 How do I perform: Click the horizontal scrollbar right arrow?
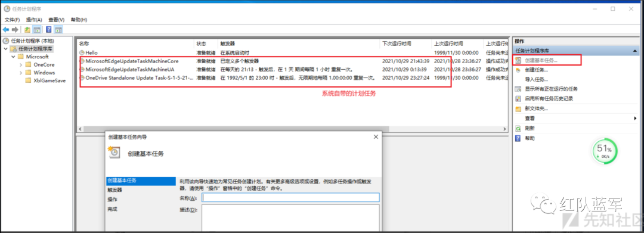coord(505,129)
